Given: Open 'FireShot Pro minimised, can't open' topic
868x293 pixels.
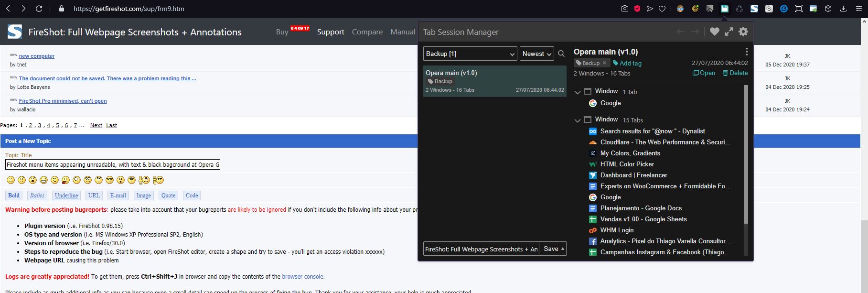Looking at the screenshot, I should tap(63, 101).
